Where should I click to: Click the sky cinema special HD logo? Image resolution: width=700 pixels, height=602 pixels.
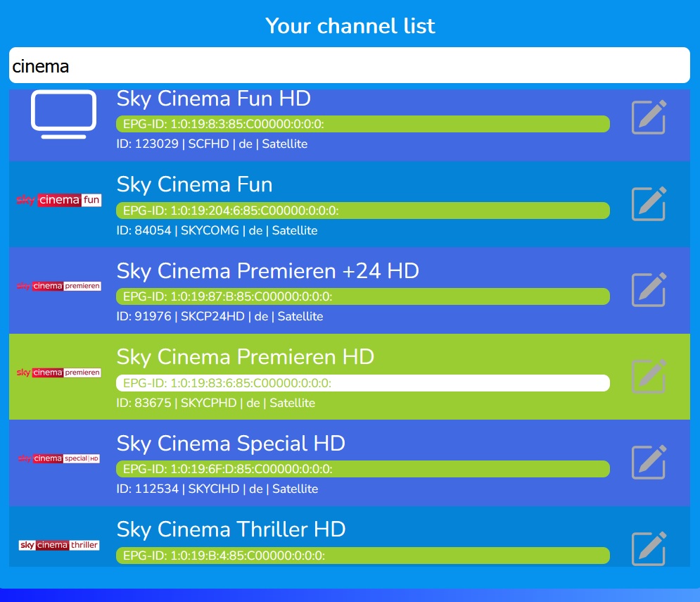click(x=58, y=458)
